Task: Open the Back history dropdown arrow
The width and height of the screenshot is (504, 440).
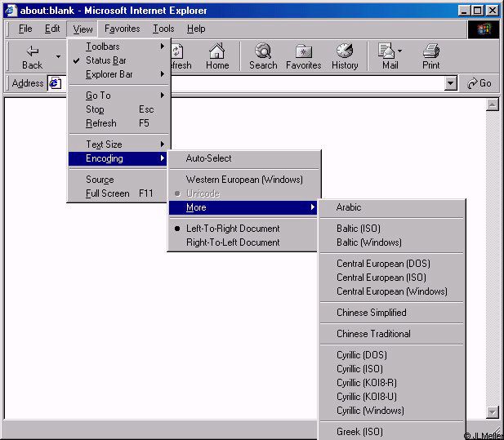Action: point(58,57)
